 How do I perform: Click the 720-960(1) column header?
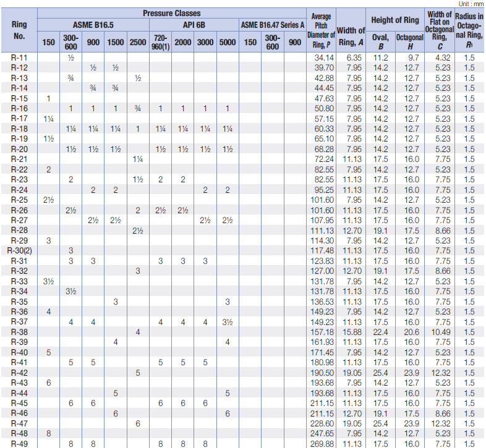pos(160,42)
